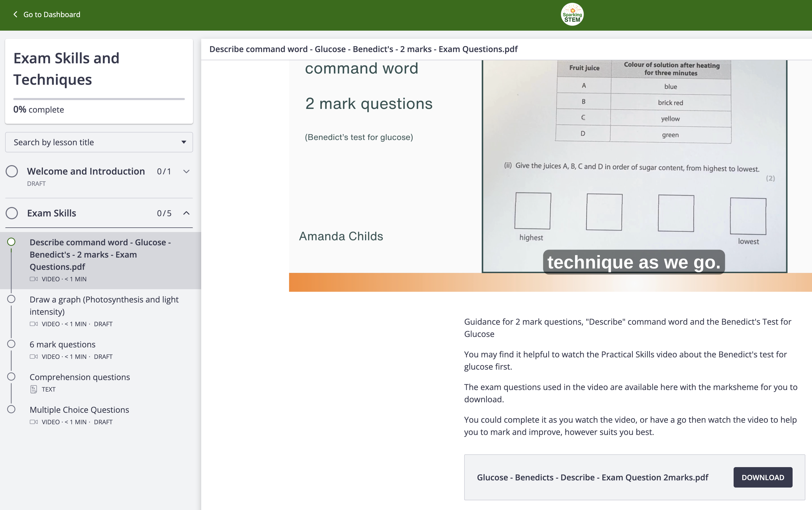Expand the Welcome and Introduction section chevron
The height and width of the screenshot is (510, 812).
coord(186,171)
